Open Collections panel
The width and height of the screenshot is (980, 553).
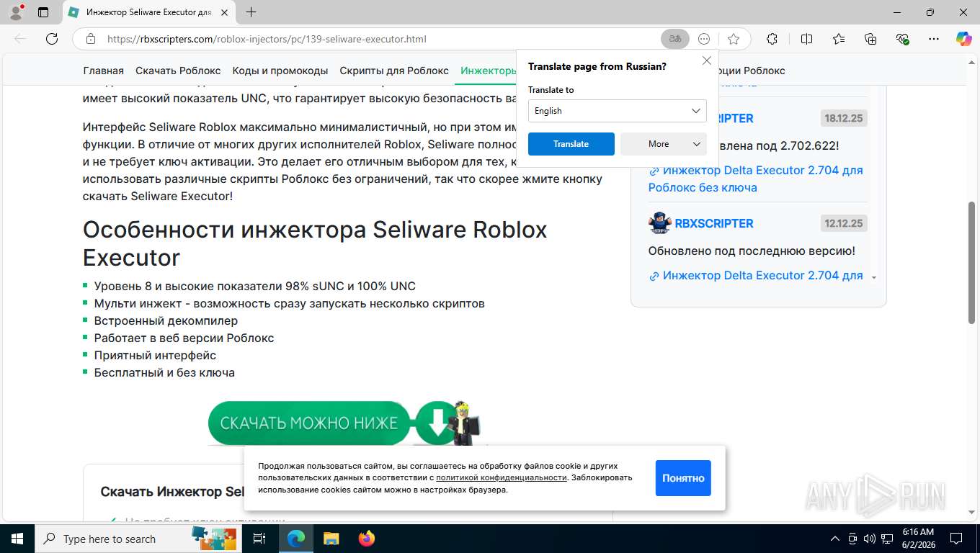pyautogui.click(x=870, y=39)
